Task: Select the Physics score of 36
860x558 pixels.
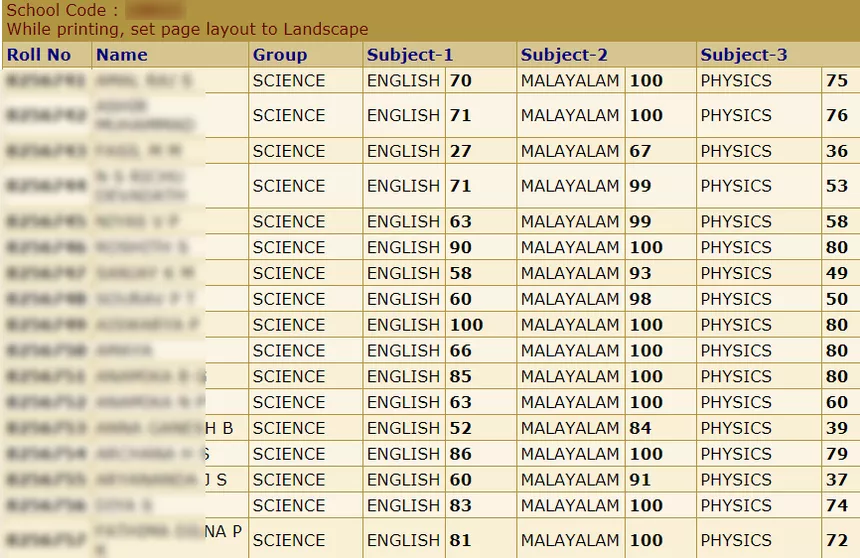Action: coord(837,151)
